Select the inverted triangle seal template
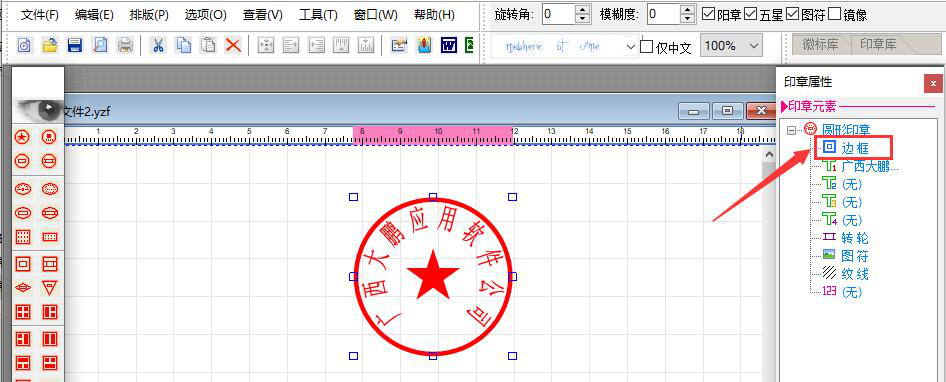Screen dimensions: 946x382 49,288
